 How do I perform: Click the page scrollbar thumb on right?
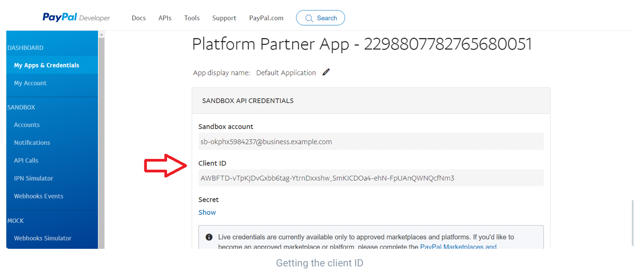633,223
